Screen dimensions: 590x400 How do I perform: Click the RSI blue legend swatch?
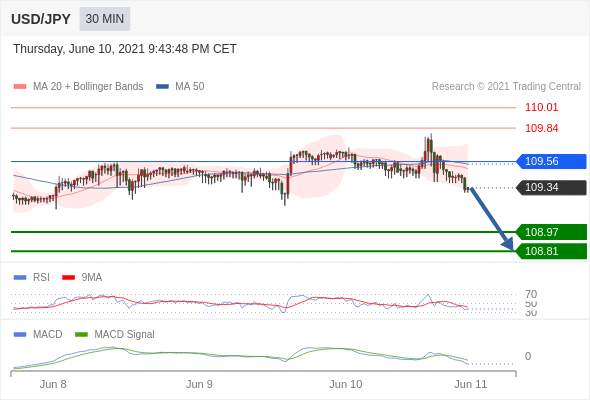pos(20,278)
